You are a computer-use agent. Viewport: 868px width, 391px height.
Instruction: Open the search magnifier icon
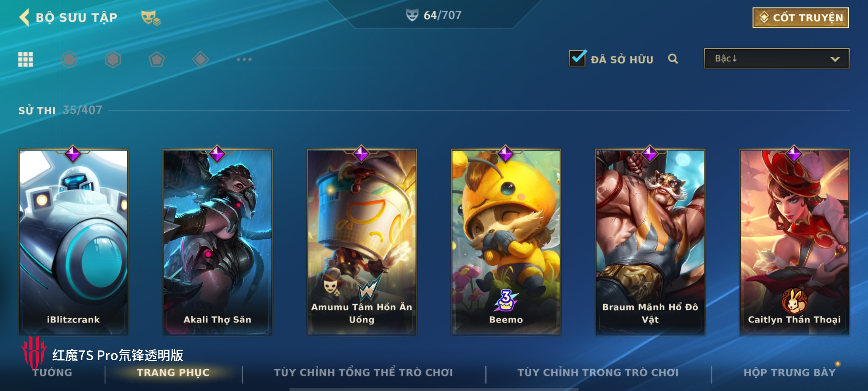coord(673,59)
